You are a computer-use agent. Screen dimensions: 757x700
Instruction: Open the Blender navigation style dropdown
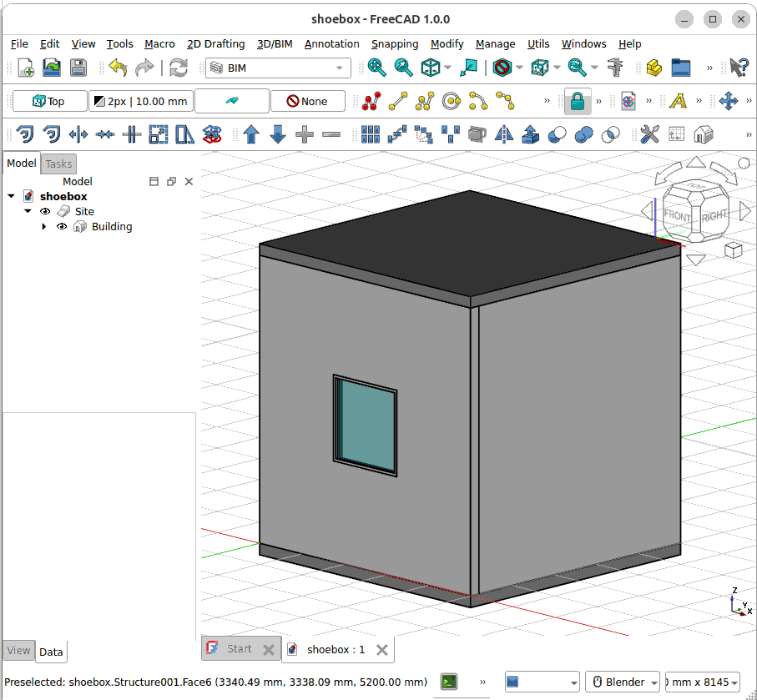622,682
